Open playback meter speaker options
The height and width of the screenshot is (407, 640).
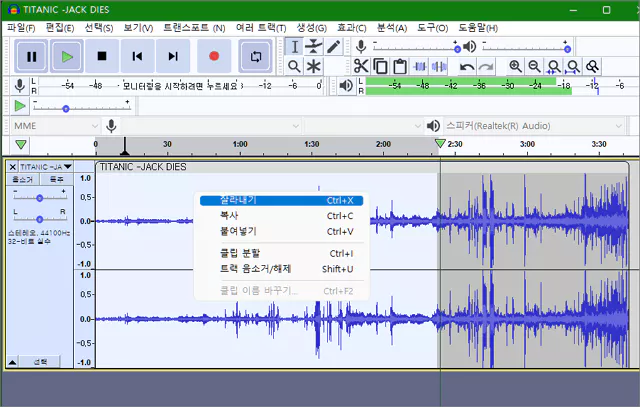tap(346, 86)
